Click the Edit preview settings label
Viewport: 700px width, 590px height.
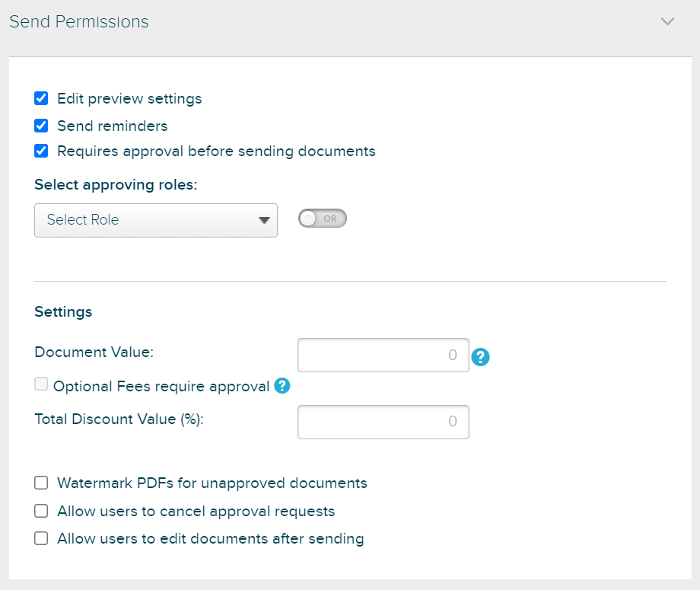click(x=129, y=98)
